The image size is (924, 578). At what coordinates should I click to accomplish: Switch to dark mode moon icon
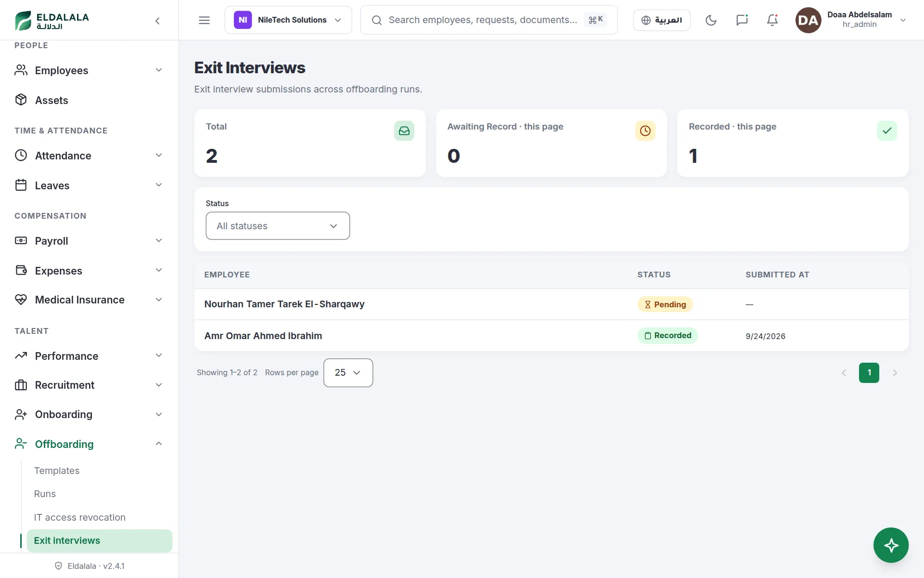pos(711,20)
